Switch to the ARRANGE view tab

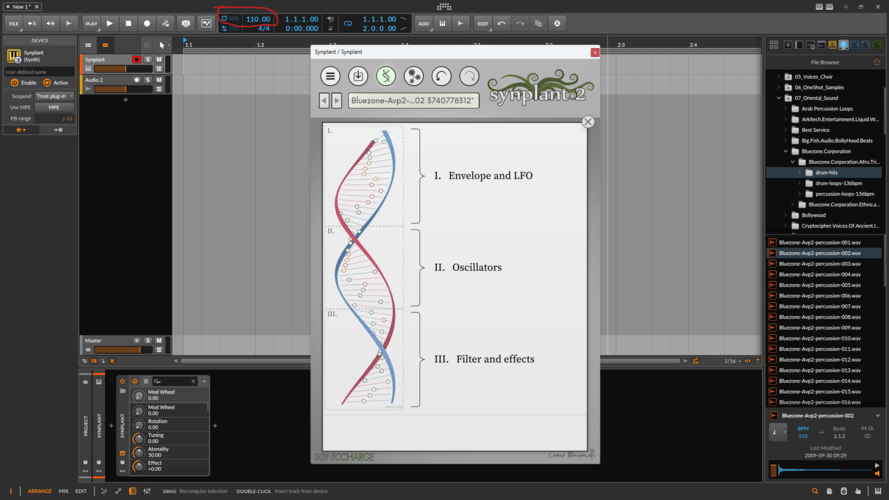40,491
